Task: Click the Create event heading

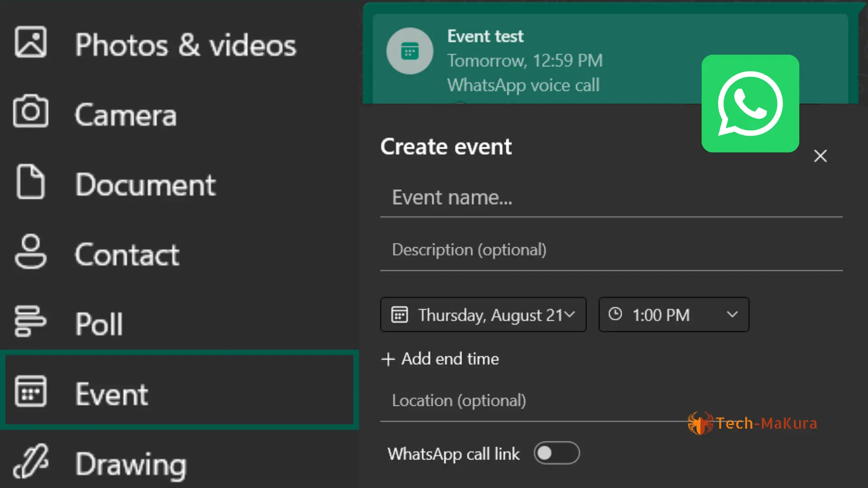Action: click(446, 146)
